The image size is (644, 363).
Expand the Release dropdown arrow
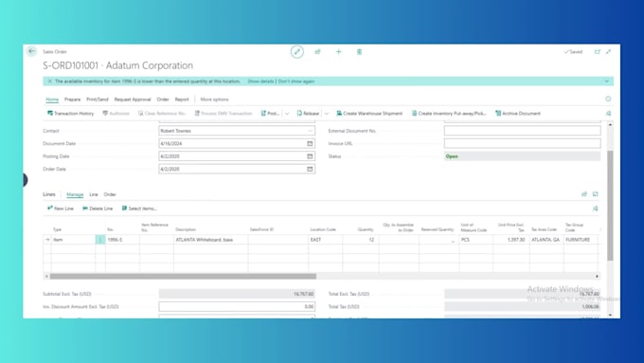click(327, 114)
